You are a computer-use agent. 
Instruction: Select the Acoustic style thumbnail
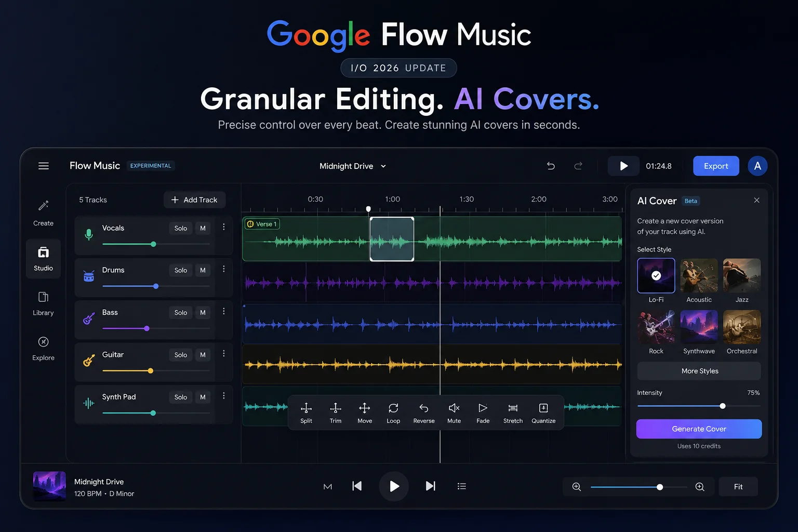(699, 275)
